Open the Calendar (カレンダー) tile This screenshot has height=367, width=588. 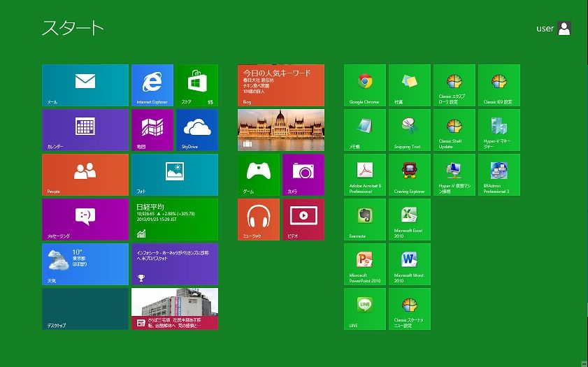tap(85, 130)
